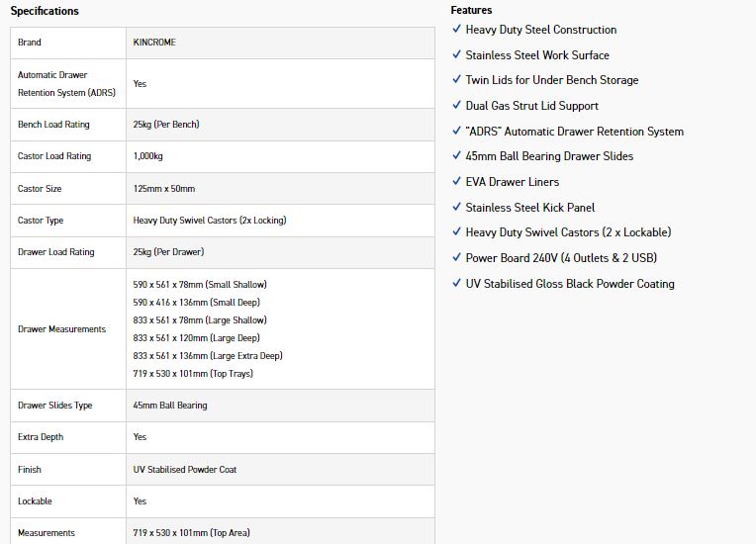Viewport: 756px width, 544px height.
Task: Click the checkmark next to Stainless Steel Work Surface
Action: (x=456, y=55)
